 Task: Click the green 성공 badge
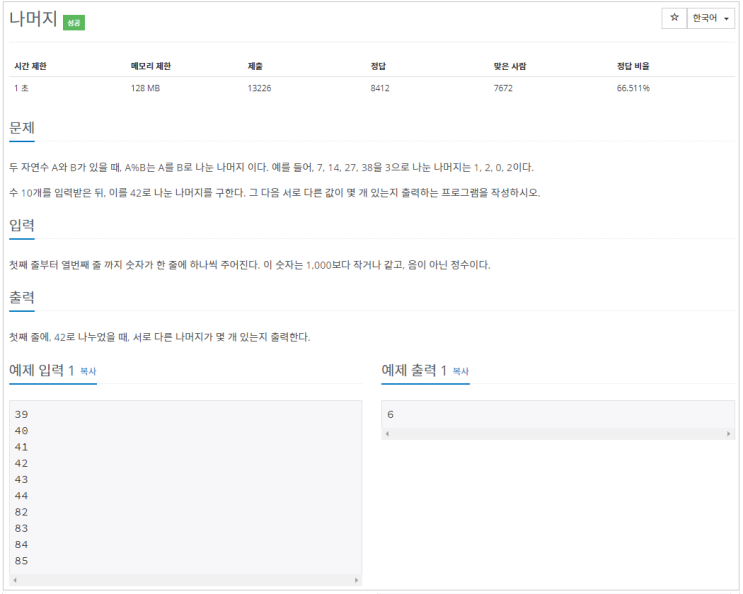pos(74,22)
